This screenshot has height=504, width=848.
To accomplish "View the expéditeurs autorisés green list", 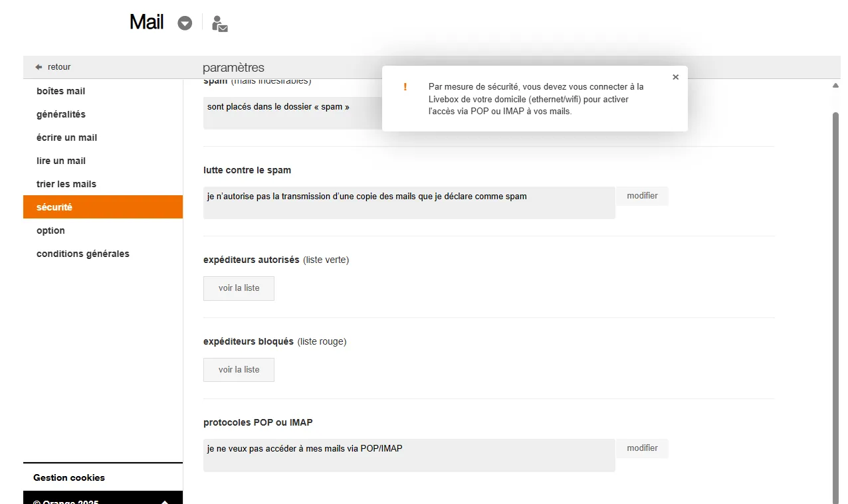I will (x=239, y=288).
